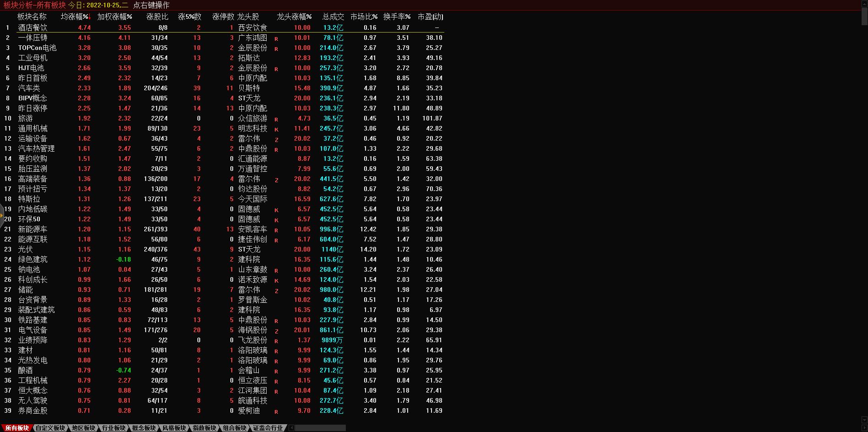Sort by 均涨幅% column header
Viewport: 868px width, 432px height.
(75, 16)
